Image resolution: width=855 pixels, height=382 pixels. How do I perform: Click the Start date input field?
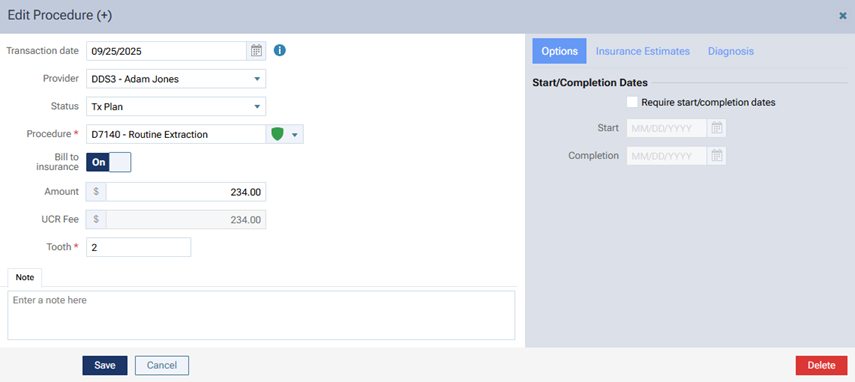[x=667, y=129]
